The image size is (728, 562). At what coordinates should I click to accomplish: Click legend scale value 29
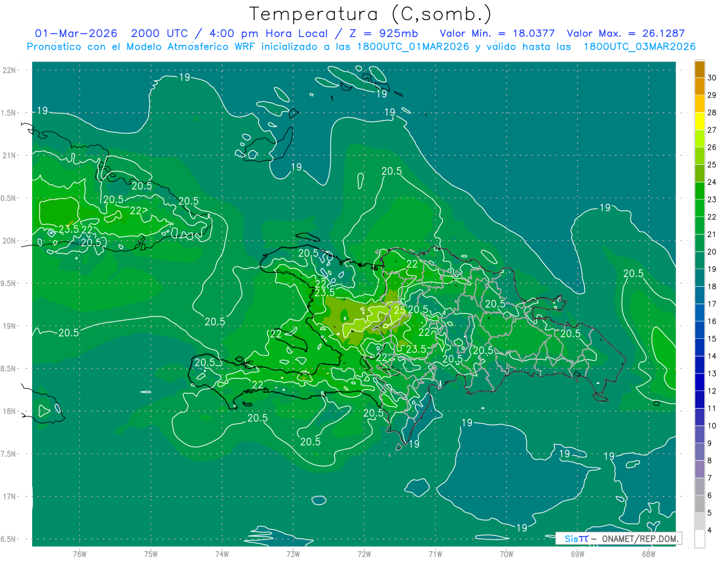coord(712,95)
